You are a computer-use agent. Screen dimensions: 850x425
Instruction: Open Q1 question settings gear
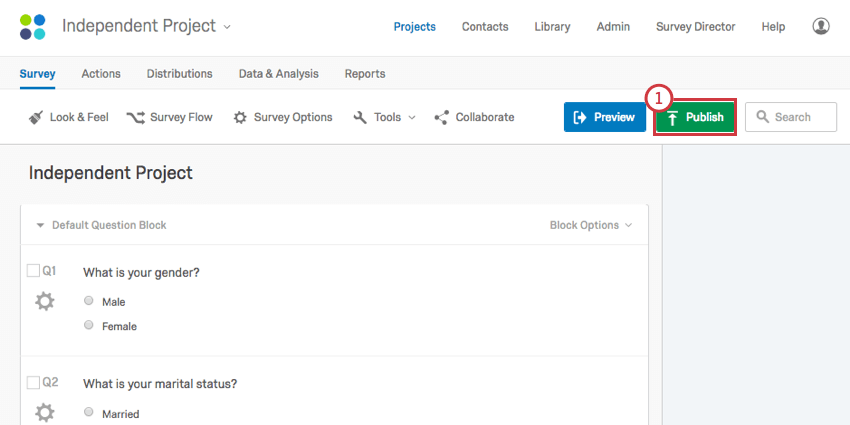coord(45,301)
